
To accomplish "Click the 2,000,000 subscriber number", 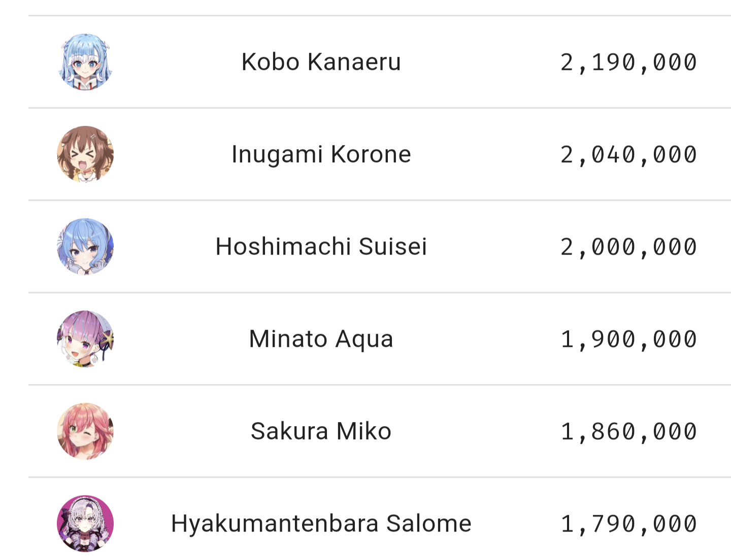I will [x=628, y=248].
